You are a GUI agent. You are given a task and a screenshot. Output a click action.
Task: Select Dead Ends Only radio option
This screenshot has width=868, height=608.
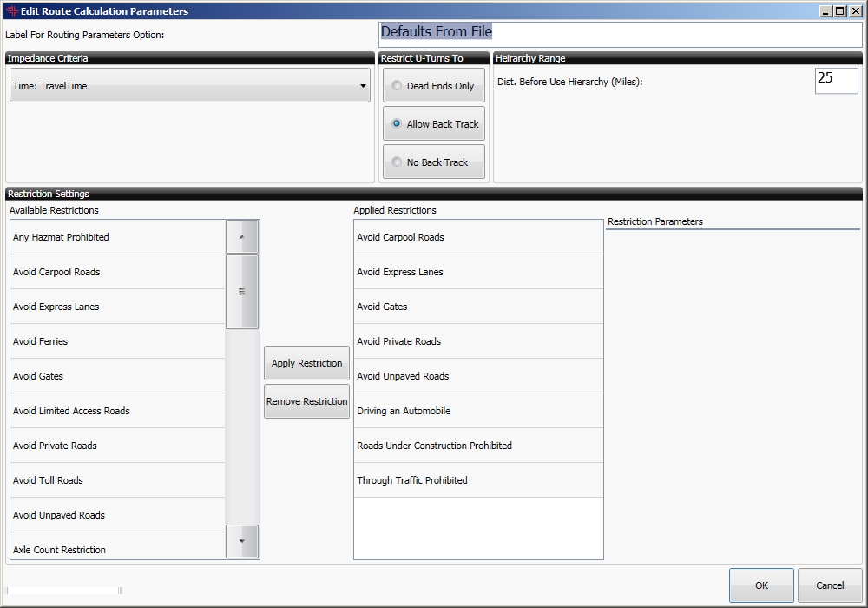(x=434, y=85)
